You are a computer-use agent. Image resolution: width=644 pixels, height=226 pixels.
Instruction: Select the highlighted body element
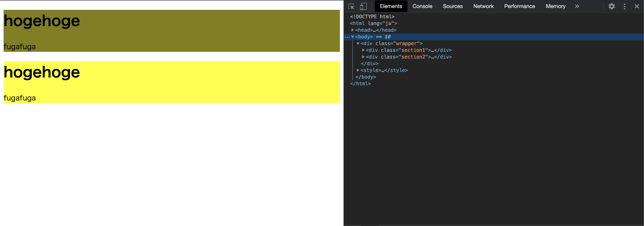[x=364, y=37]
